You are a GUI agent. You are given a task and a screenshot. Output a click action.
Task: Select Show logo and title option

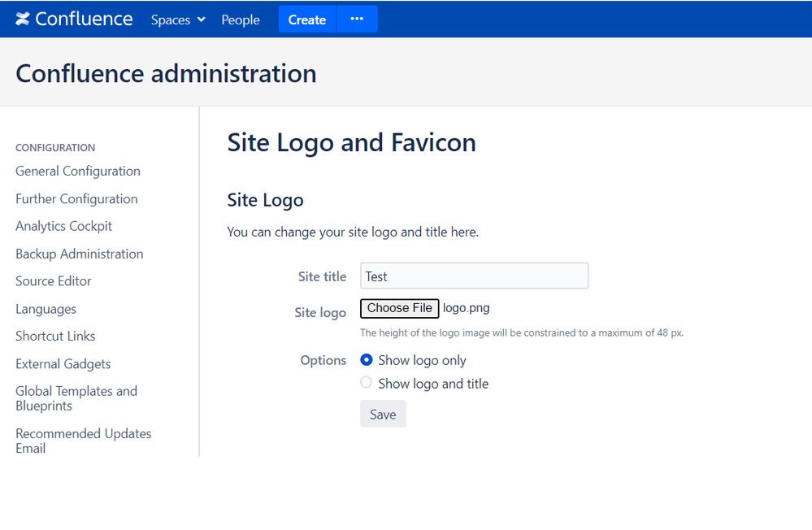pyautogui.click(x=366, y=382)
